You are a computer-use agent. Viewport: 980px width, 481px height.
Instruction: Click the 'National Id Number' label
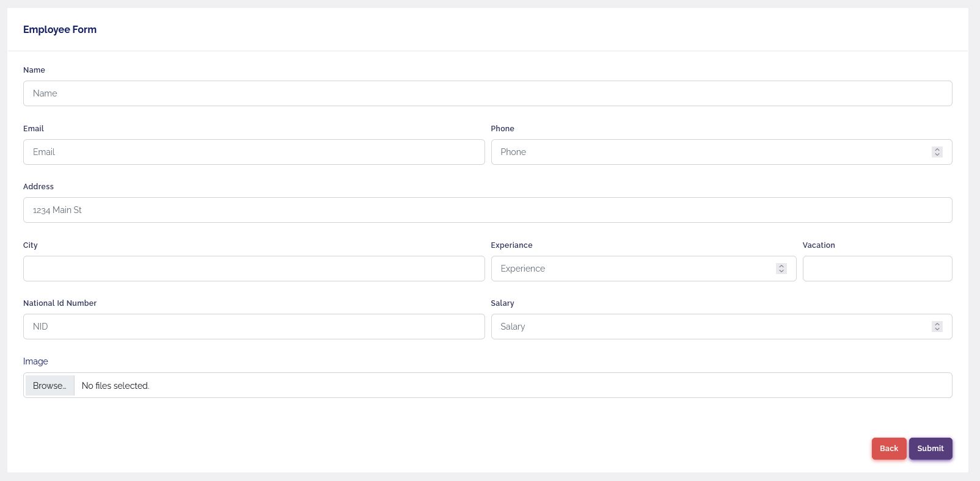point(60,303)
